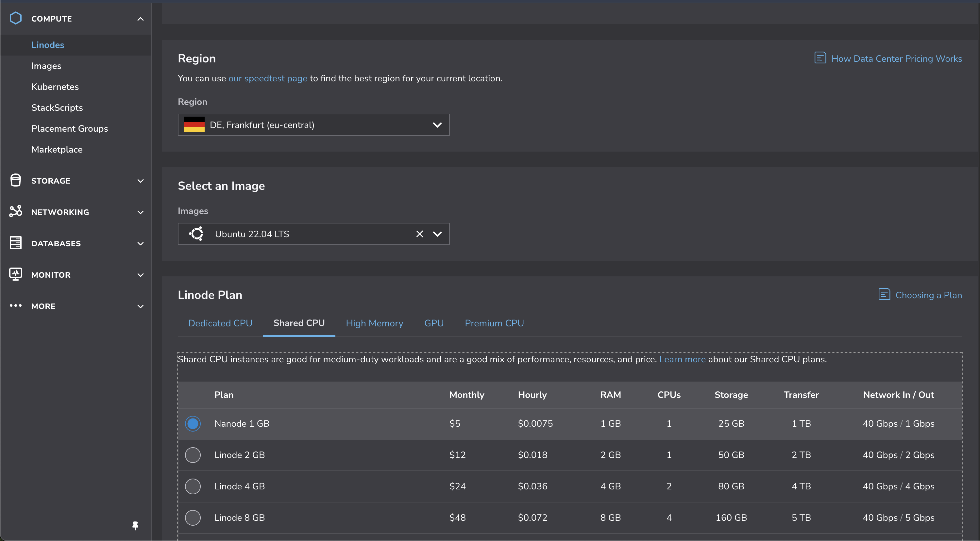Collapse the Compute section chevron
Image resolution: width=980 pixels, height=541 pixels.
click(x=140, y=19)
